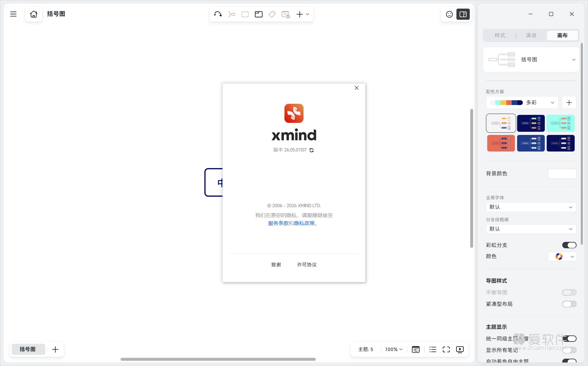
Task: Toggle the 自动着色自由主题 switch
Action: coord(569,361)
